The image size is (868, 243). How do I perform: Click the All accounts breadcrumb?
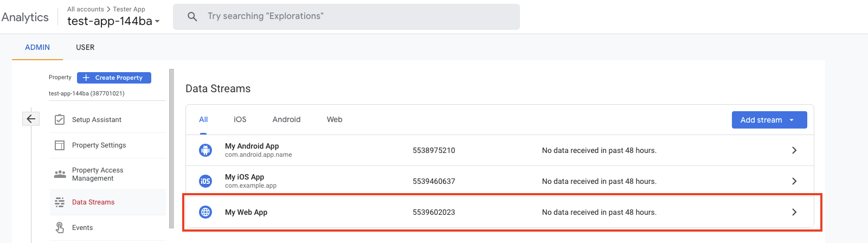tap(86, 9)
